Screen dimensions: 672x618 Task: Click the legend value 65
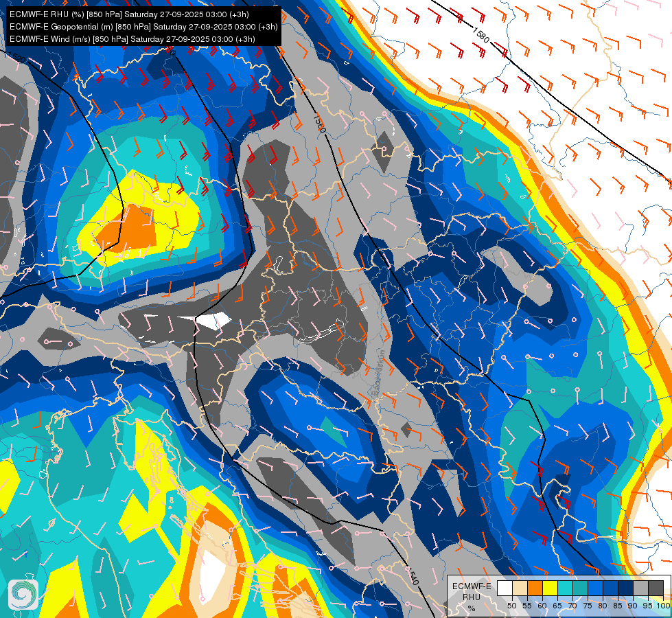tap(557, 606)
